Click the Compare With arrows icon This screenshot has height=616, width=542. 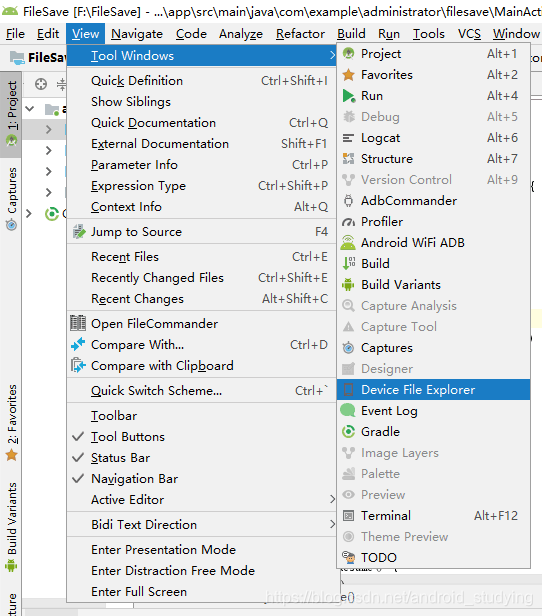pos(78,345)
